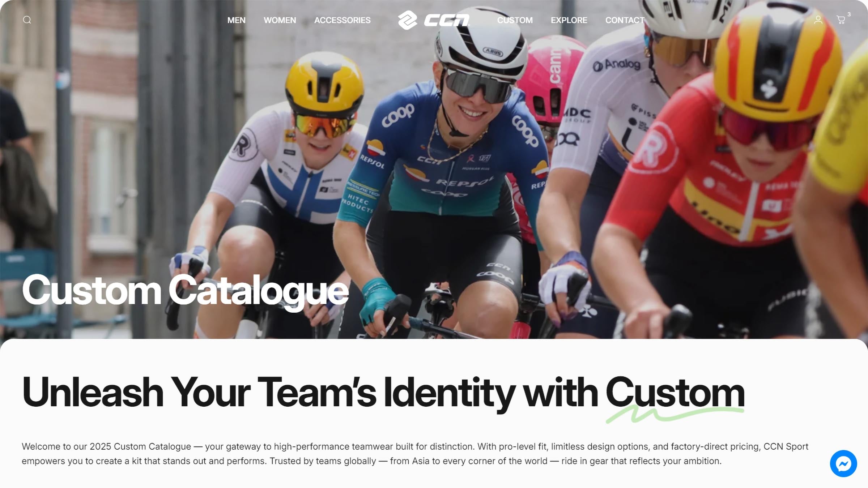Open the WOMEN navigation menu
This screenshot has width=868, height=488.
coord(280,20)
